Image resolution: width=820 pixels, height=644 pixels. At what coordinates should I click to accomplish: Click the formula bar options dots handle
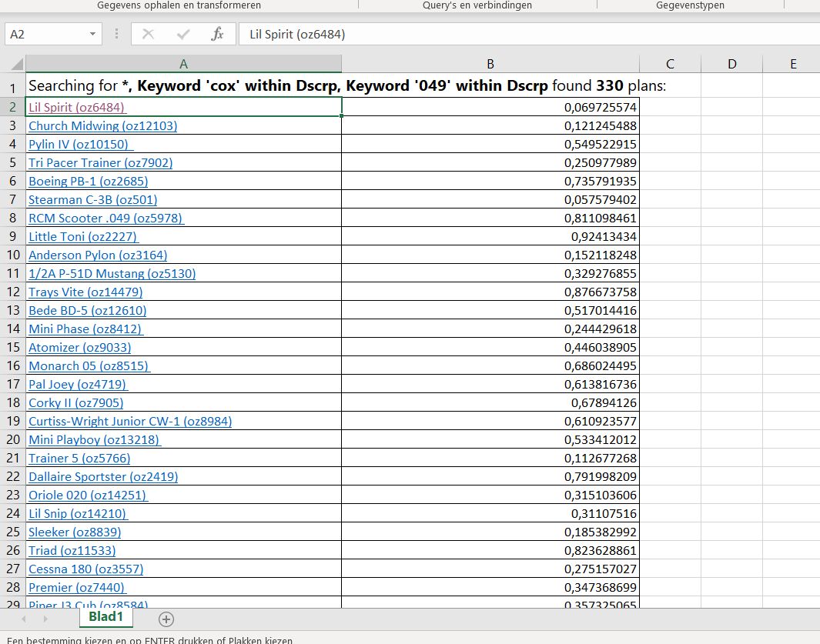click(x=116, y=34)
